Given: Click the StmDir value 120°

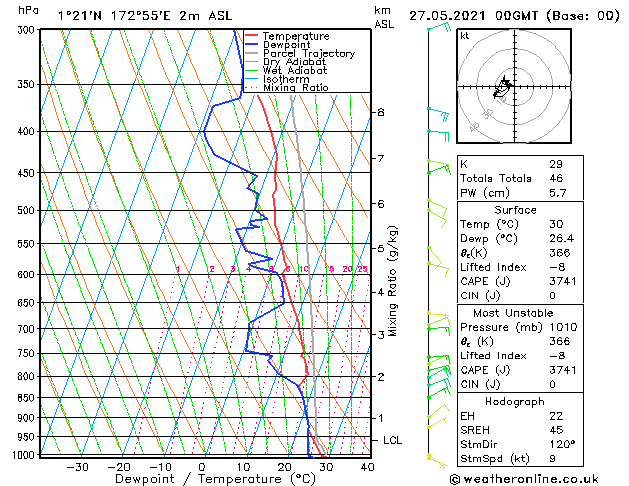Looking at the screenshot, I should [562, 445].
